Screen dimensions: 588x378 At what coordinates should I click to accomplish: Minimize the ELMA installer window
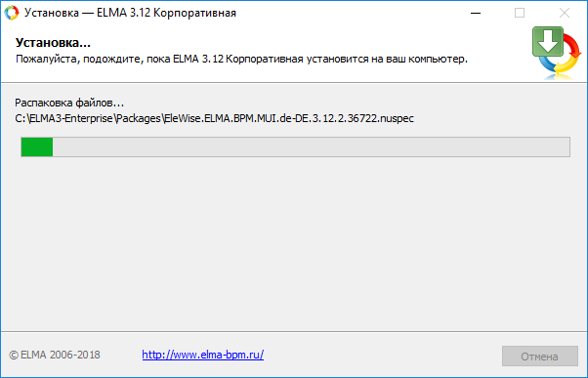tap(476, 13)
